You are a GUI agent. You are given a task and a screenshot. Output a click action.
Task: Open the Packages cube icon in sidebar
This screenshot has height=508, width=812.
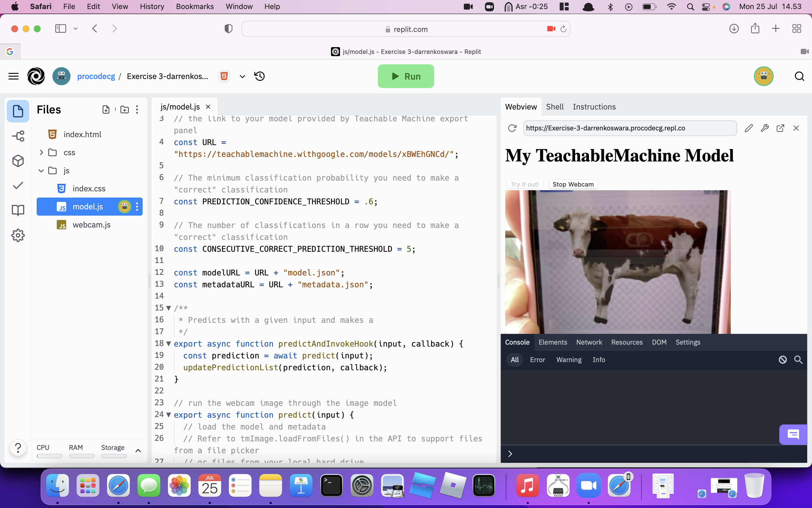18,161
